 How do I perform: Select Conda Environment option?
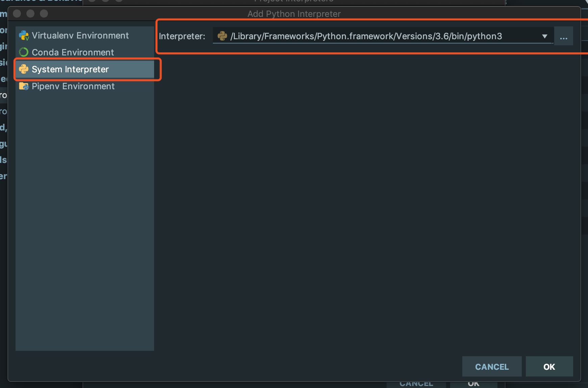click(84, 52)
